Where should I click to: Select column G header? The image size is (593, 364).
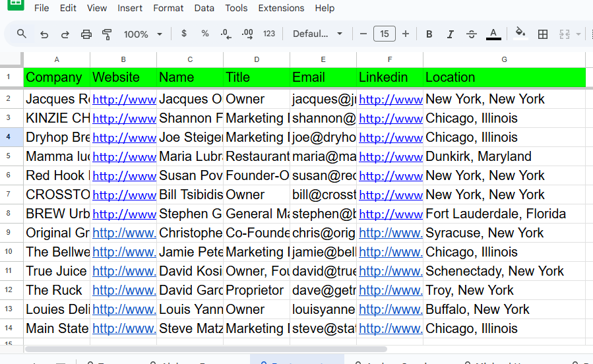coord(504,60)
